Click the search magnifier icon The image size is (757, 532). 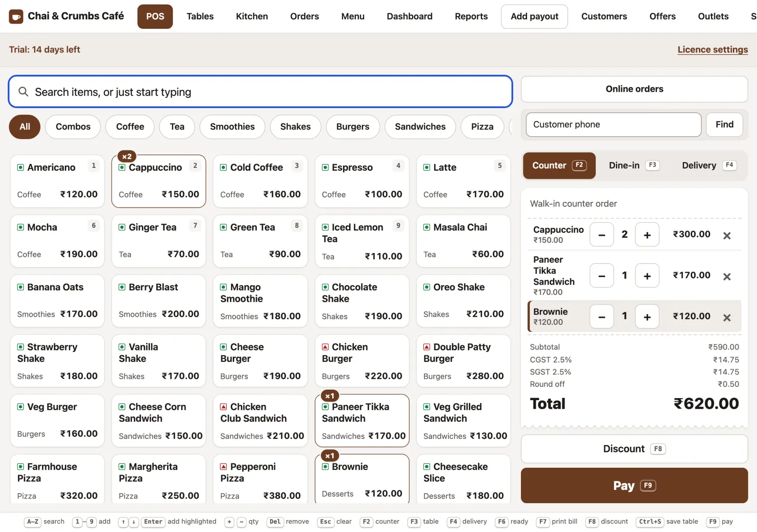pos(23,92)
